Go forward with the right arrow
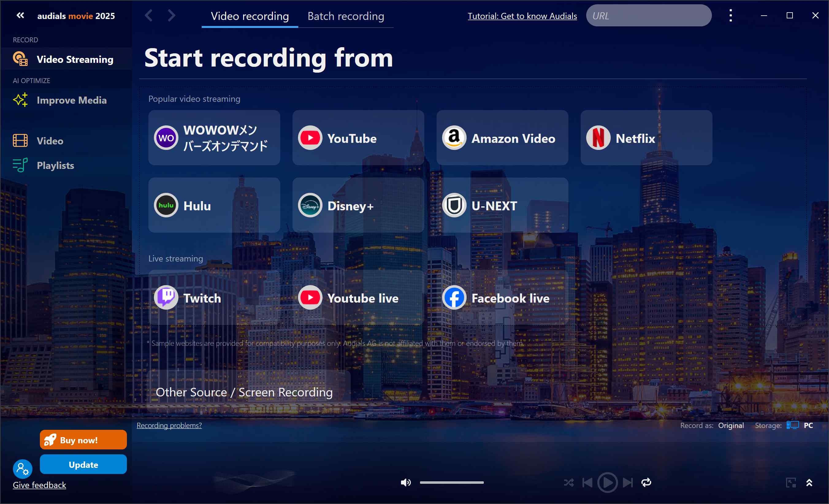 [x=172, y=15]
